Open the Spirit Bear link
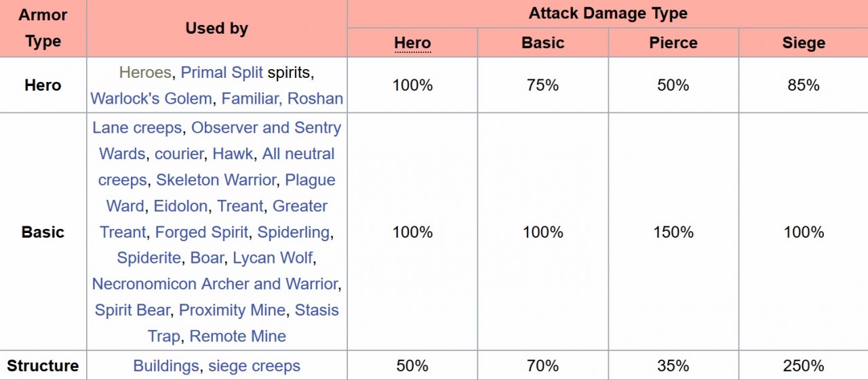 tap(132, 310)
